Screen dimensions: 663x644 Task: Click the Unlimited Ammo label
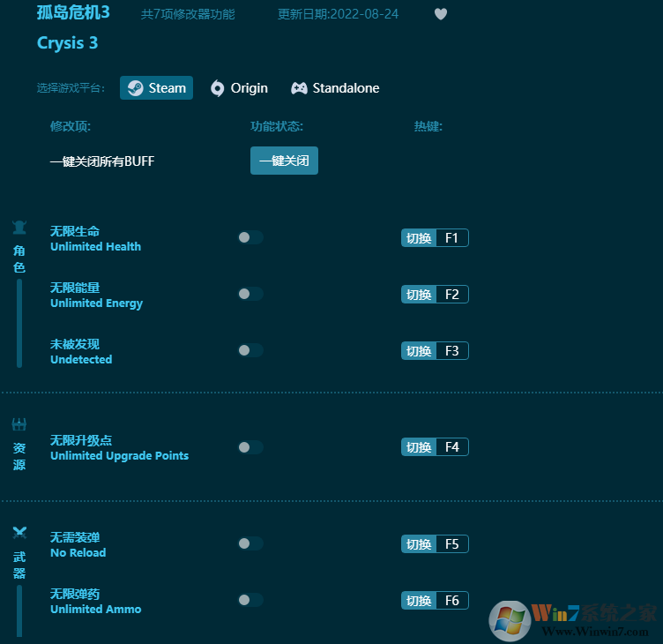[95, 609]
